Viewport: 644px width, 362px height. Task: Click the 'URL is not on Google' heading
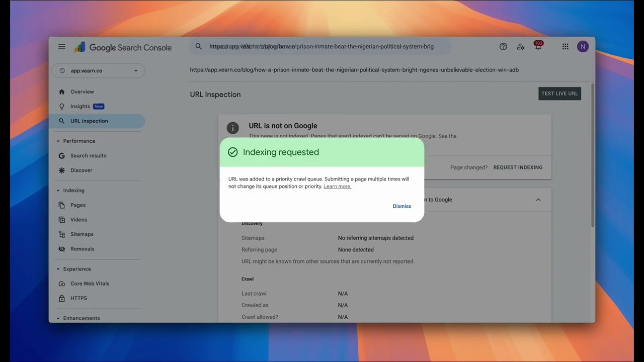point(283,126)
